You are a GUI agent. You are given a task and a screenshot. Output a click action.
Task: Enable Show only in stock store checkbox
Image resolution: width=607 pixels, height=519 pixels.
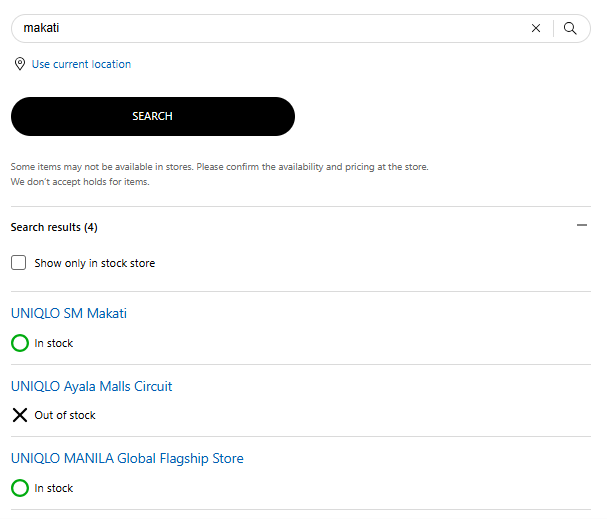point(19,262)
